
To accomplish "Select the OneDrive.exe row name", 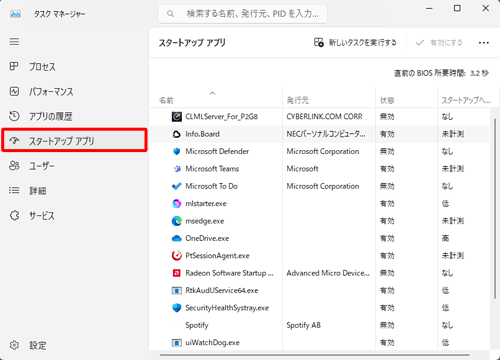I will click(x=207, y=238).
